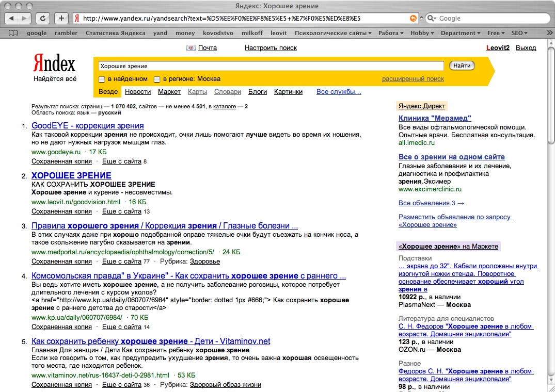Switch to the 'Новости' search tab
This screenshot has width=555, height=392.
pos(138,91)
